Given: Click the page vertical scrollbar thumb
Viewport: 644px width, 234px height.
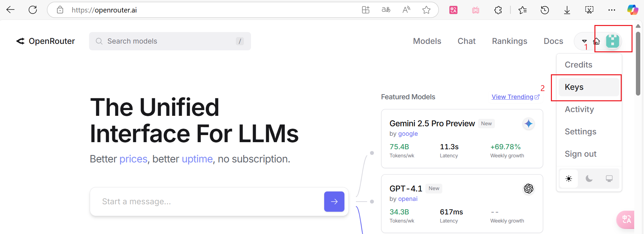Looking at the screenshot, I should click(638, 63).
